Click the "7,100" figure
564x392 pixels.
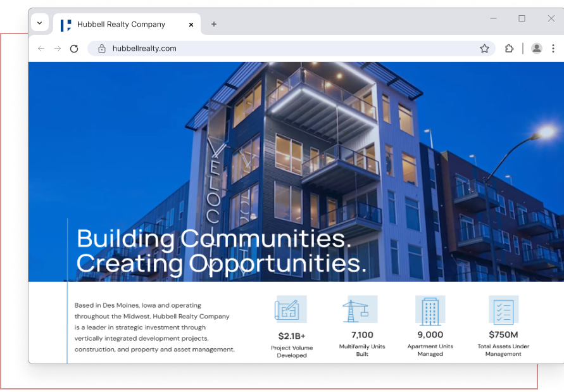(362, 335)
